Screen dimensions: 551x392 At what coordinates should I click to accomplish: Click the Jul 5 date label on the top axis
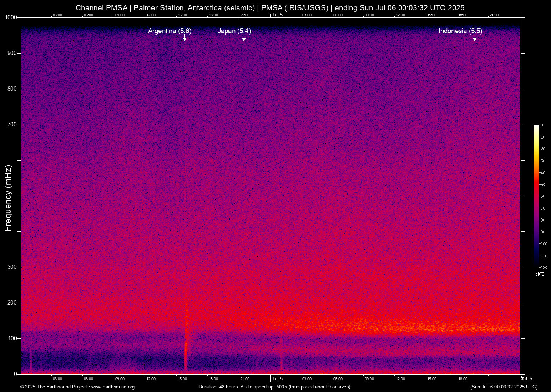pyautogui.click(x=277, y=15)
